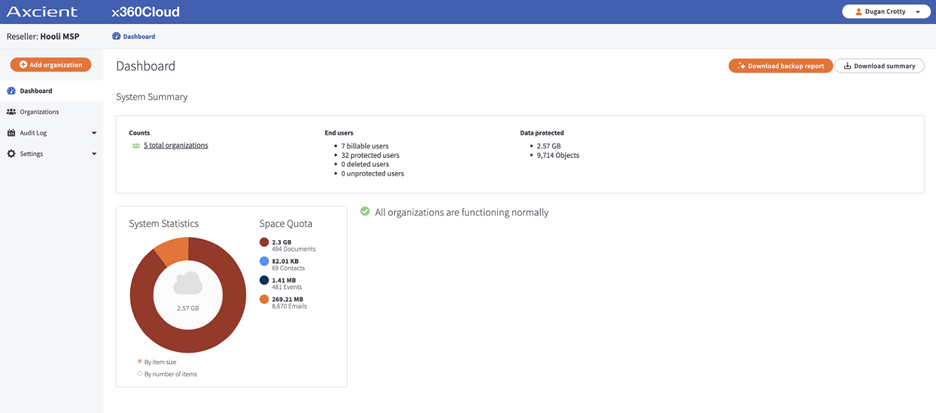
Task: Go to Organizations in the sidebar
Action: (39, 112)
